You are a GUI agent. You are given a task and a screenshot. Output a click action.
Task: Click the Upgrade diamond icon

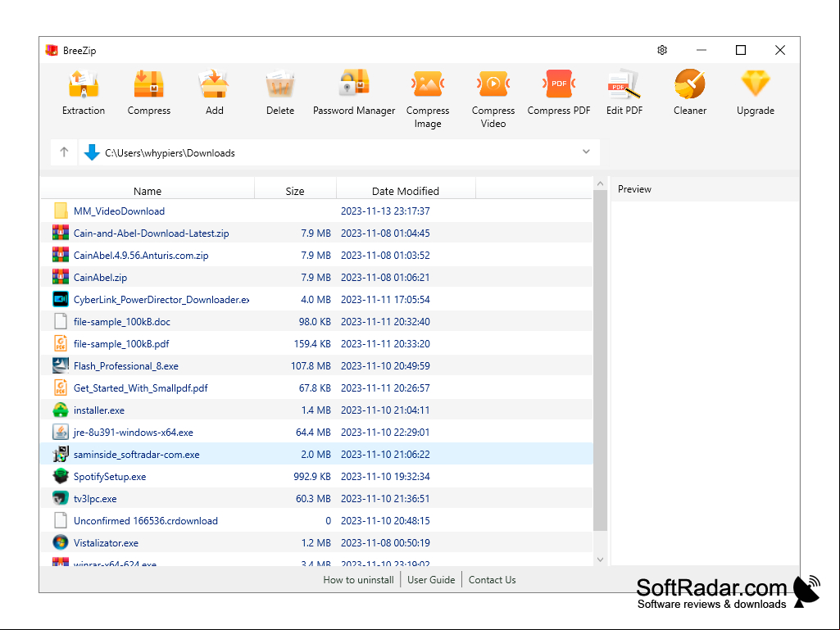click(756, 84)
